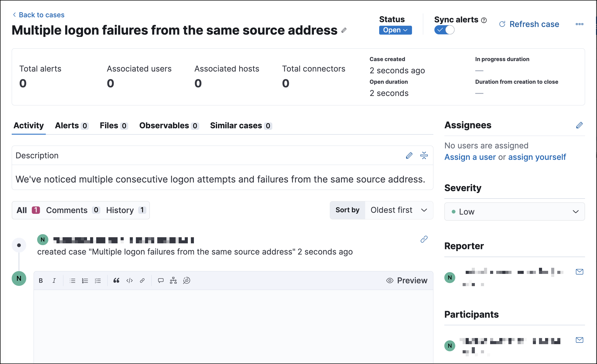Insert a block quote in comment
The height and width of the screenshot is (364, 597).
tap(116, 281)
